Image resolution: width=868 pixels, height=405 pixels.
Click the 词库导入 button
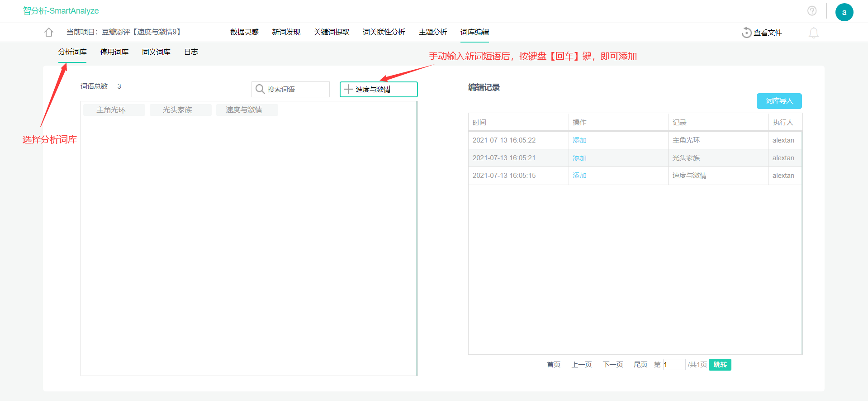coord(779,101)
